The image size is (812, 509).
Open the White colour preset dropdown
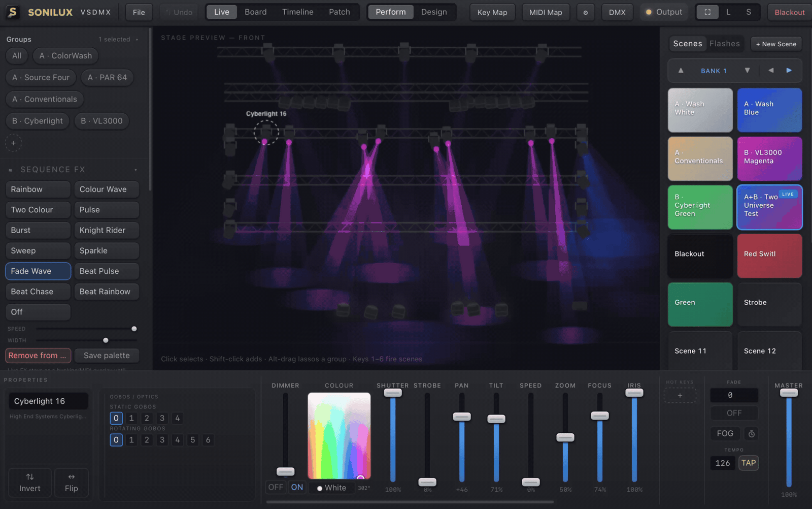(331, 488)
